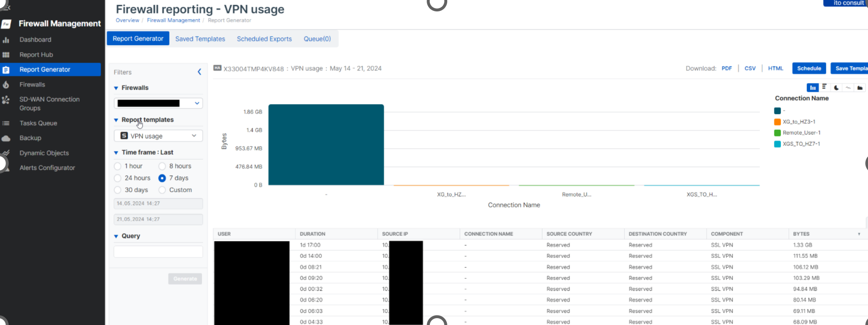Open the VPN usage template dropdown
This screenshot has width=868, height=325.
coord(158,136)
